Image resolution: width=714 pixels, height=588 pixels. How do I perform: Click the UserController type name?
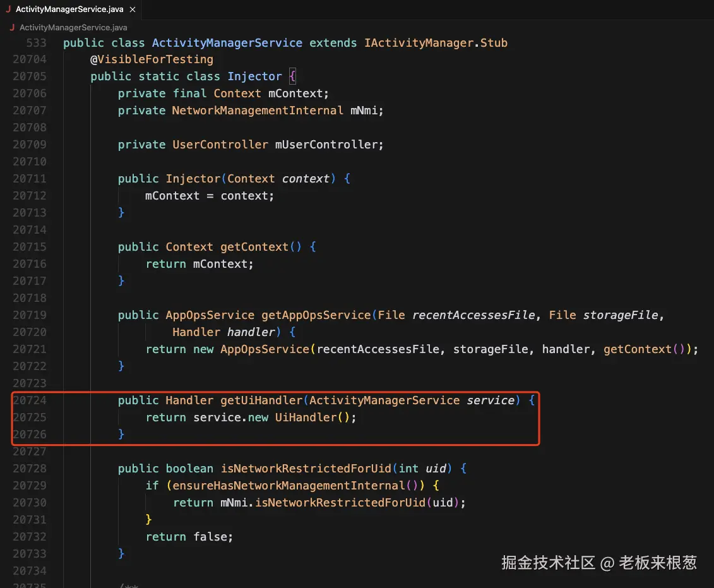coord(220,145)
